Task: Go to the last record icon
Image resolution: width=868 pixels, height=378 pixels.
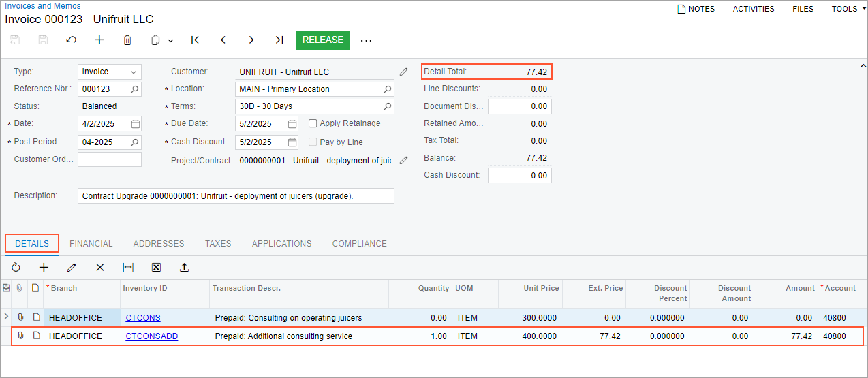Action: (279, 40)
